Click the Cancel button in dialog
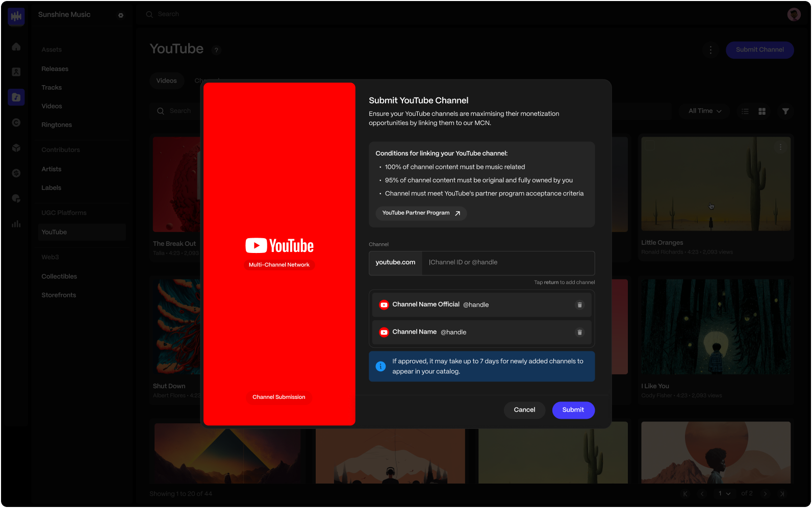Viewport: 812px width, 508px height. click(x=524, y=410)
